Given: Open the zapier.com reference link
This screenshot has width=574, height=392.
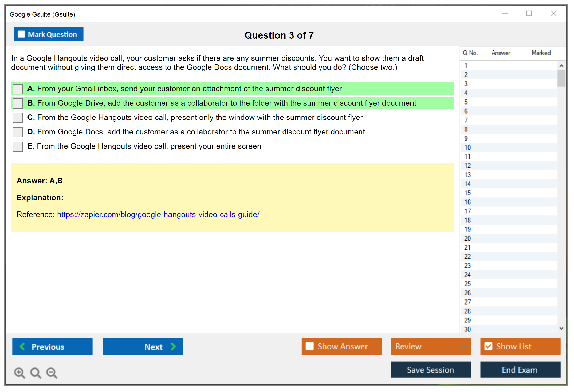Looking at the screenshot, I should pyautogui.click(x=158, y=214).
